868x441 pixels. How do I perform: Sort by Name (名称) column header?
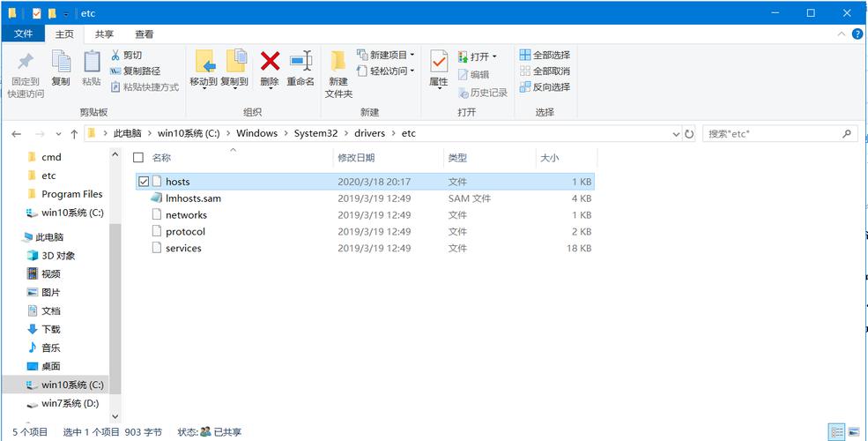[161, 158]
